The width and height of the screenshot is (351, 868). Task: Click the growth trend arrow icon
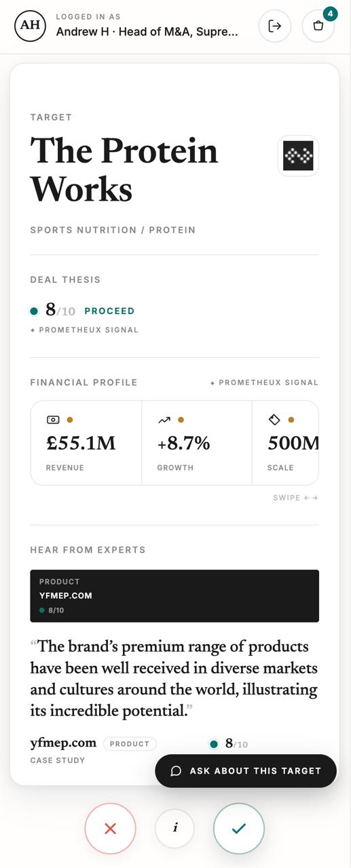point(164,420)
